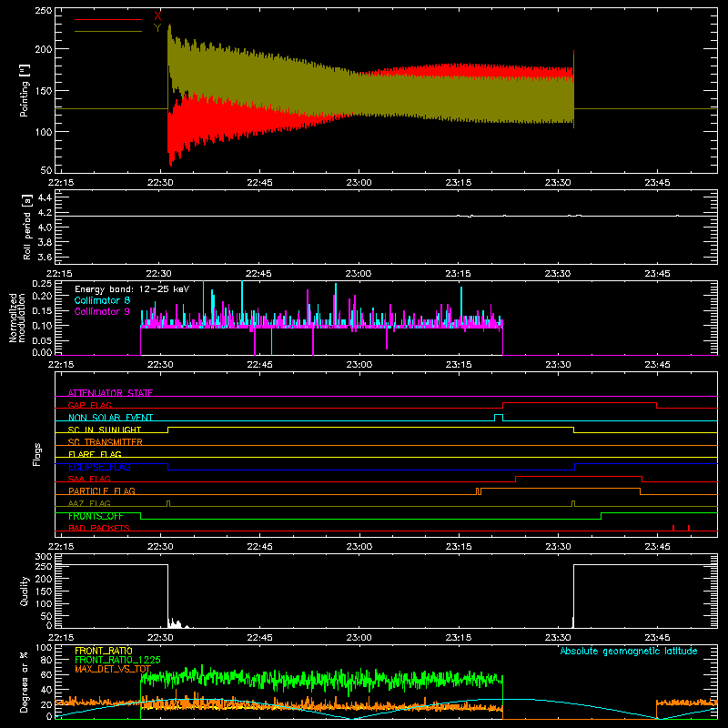
Task: Click the magenta "Collimator 9" legend entry
Action: (x=102, y=311)
